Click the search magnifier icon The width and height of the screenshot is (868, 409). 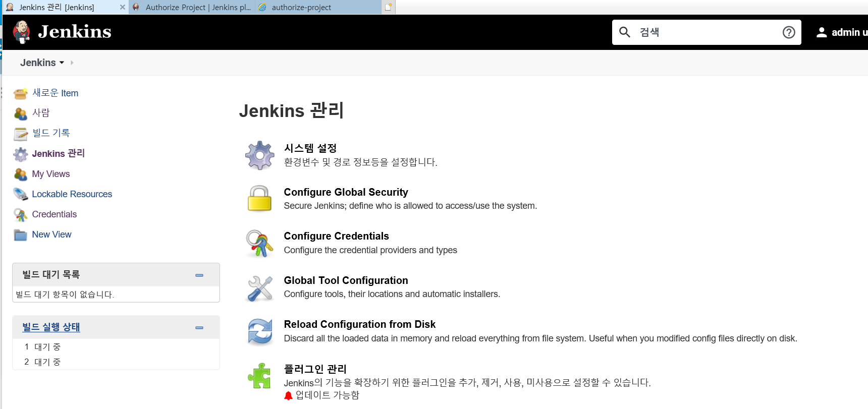[x=625, y=32]
